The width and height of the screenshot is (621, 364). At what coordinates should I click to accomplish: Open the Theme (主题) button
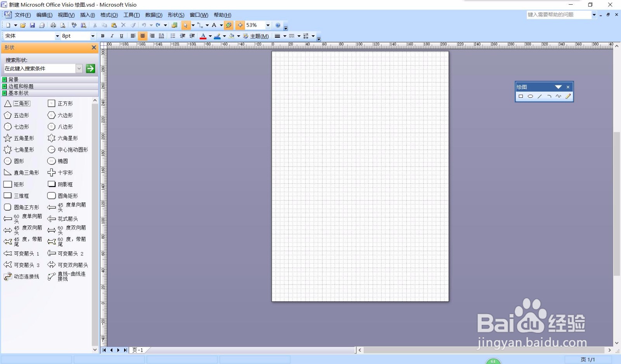tap(256, 36)
